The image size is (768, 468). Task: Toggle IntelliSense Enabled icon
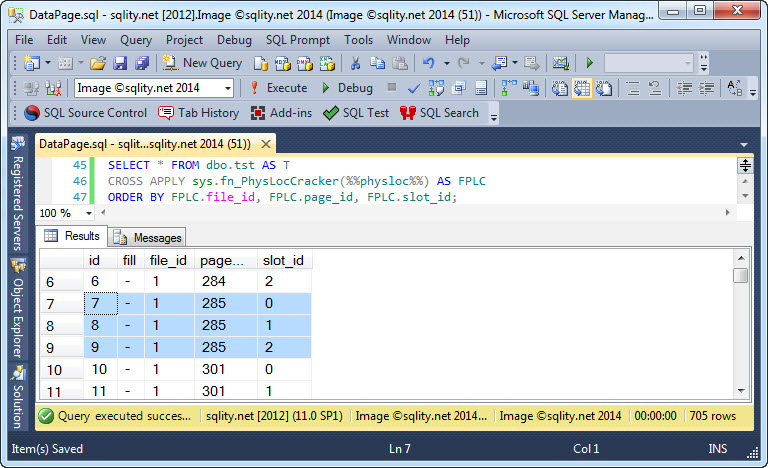click(x=481, y=88)
